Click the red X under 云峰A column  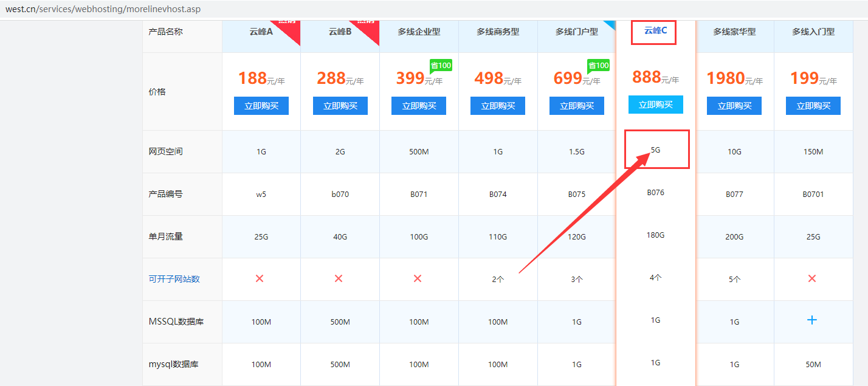pyautogui.click(x=260, y=278)
